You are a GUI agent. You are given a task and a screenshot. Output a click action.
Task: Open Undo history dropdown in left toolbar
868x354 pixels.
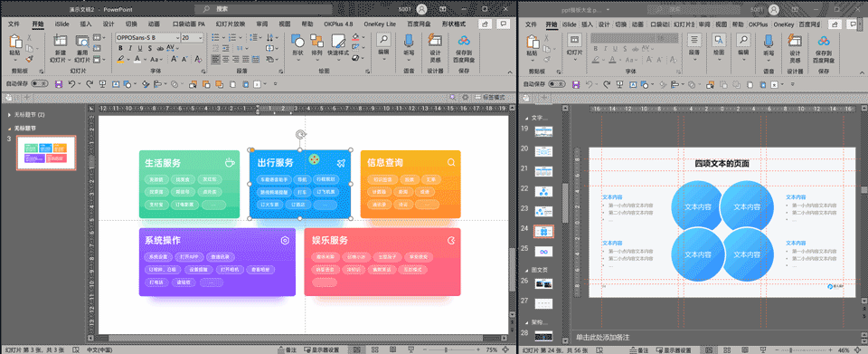tap(80, 83)
